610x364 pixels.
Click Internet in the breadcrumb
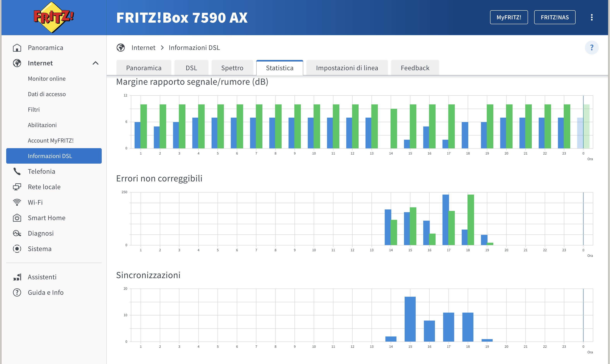(x=144, y=48)
